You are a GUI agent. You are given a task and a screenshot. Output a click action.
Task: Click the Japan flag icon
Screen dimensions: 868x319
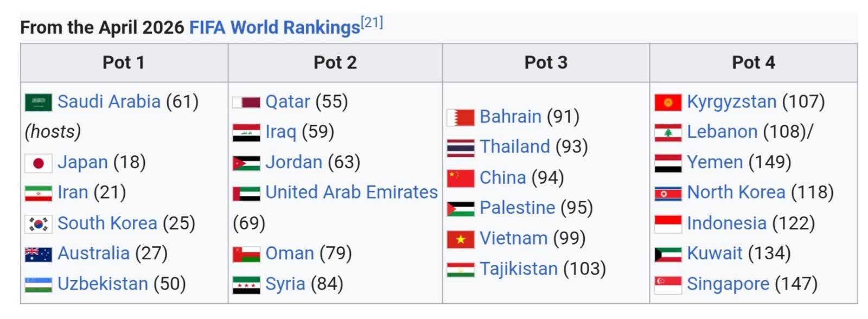(39, 163)
